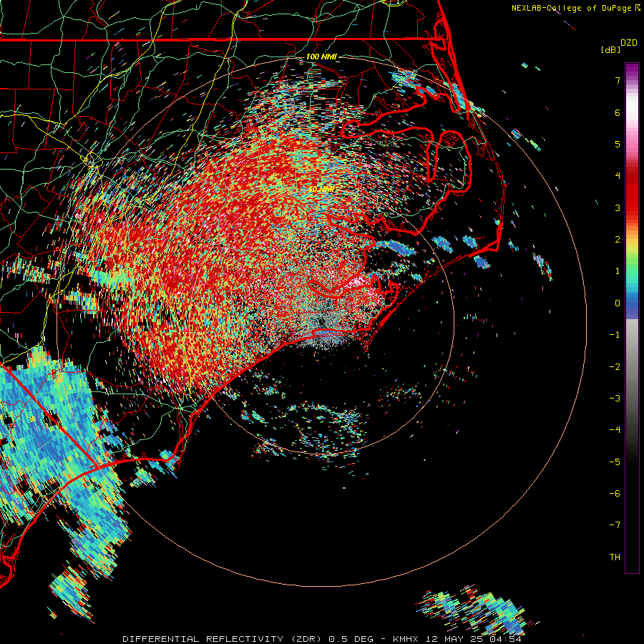The width and height of the screenshot is (644, 644).
Task: Click the NEXLAB-College of DuPage watermark text
Action: (x=572, y=8)
